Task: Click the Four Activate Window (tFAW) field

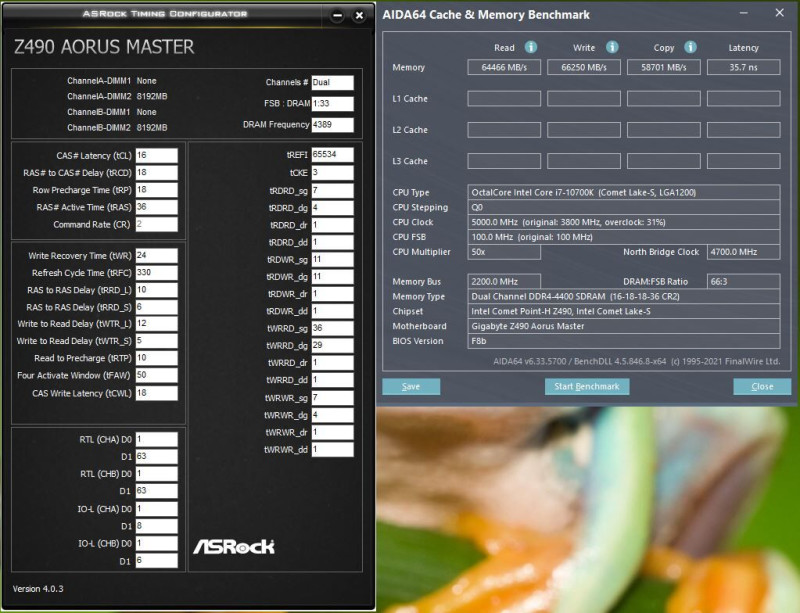Action: (157, 375)
